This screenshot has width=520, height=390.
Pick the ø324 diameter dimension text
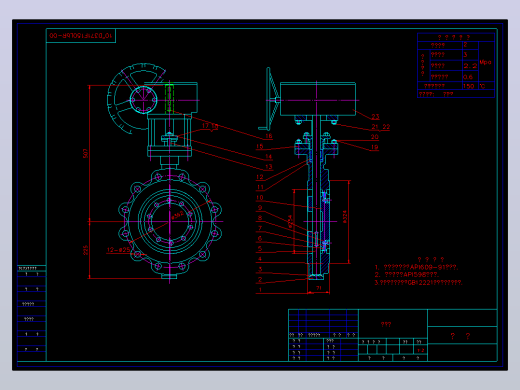344,217
